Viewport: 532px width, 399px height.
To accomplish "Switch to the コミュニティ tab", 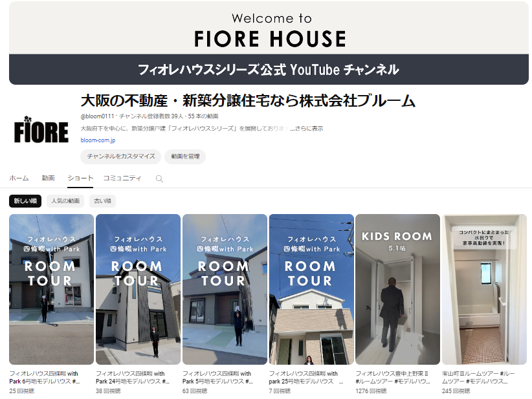I will pyautogui.click(x=122, y=178).
